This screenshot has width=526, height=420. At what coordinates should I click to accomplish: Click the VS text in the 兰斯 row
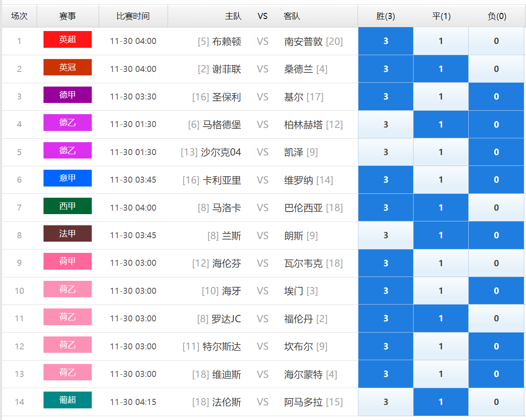pyautogui.click(x=262, y=236)
